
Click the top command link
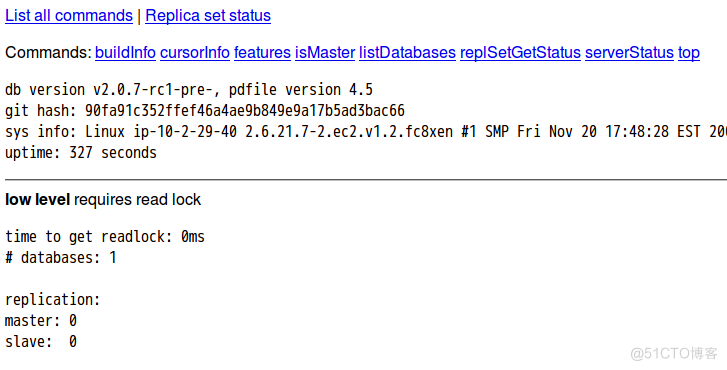689,53
